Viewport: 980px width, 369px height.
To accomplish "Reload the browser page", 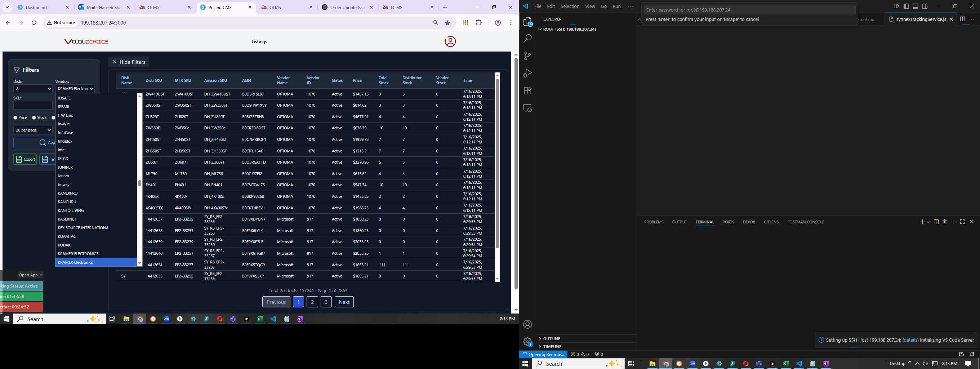I will 34,23.
